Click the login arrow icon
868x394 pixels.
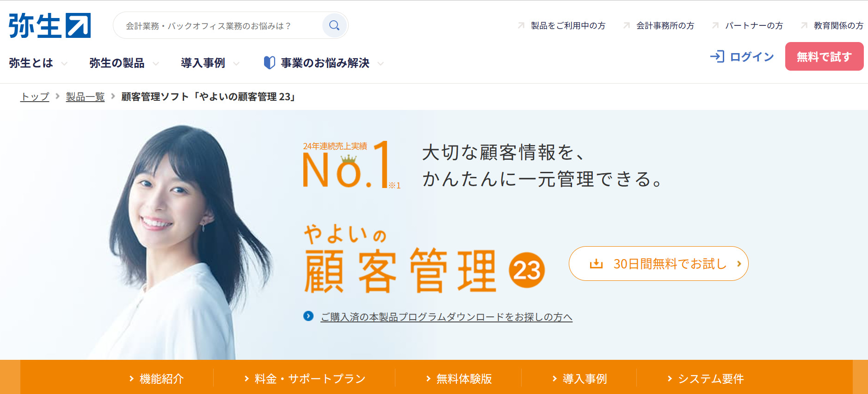[717, 56]
